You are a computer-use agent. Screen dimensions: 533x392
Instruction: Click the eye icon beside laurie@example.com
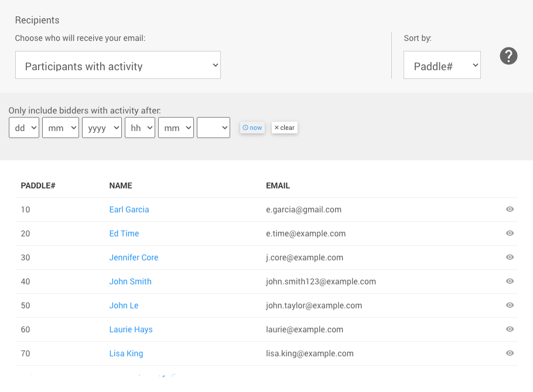click(510, 329)
